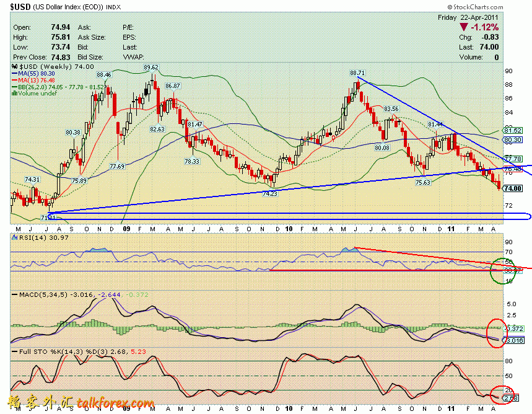
Task: Click the 81.47 price label
Action: click(195, 125)
